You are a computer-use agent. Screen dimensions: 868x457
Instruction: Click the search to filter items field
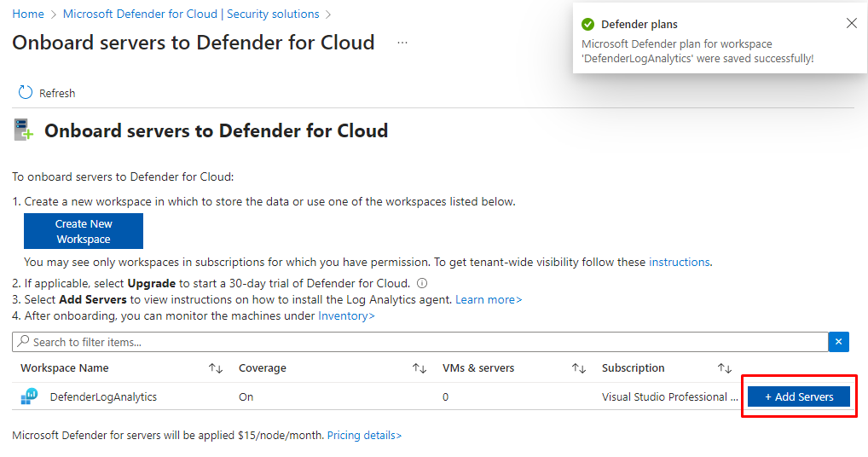pyautogui.click(x=418, y=342)
